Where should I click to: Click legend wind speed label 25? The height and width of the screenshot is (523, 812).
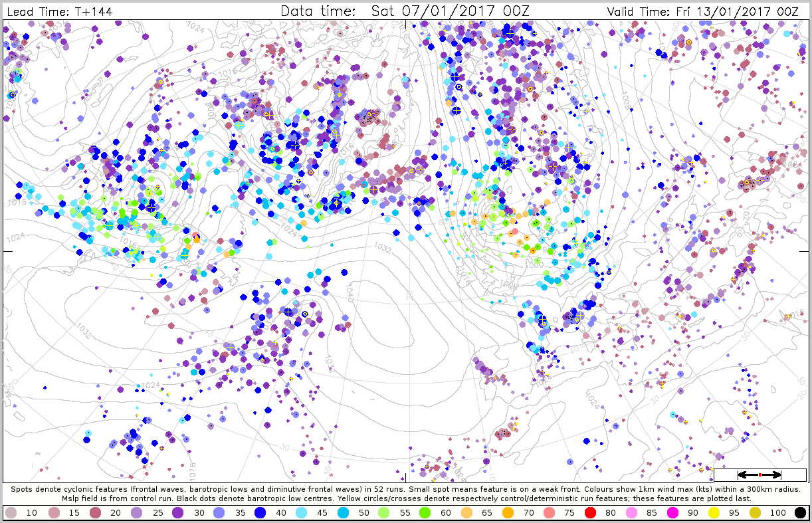[158, 513]
